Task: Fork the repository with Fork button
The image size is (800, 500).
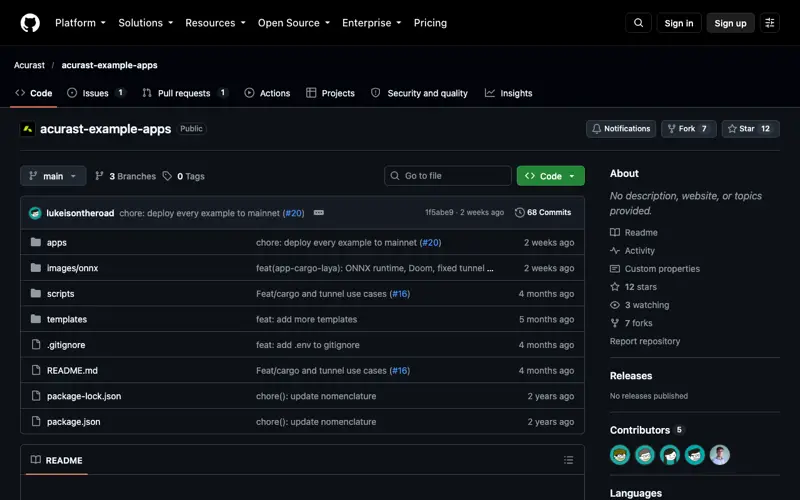Action: (x=688, y=129)
